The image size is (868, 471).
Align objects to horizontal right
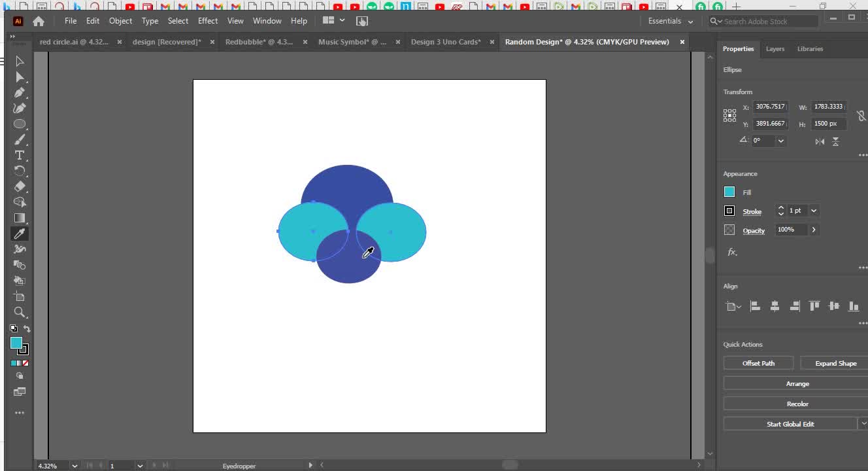point(795,305)
